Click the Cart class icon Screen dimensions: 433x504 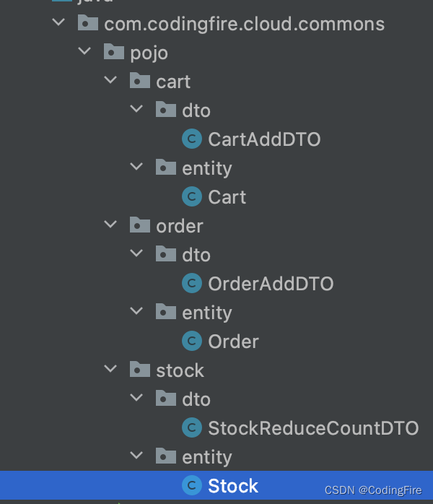(x=192, y=196)
